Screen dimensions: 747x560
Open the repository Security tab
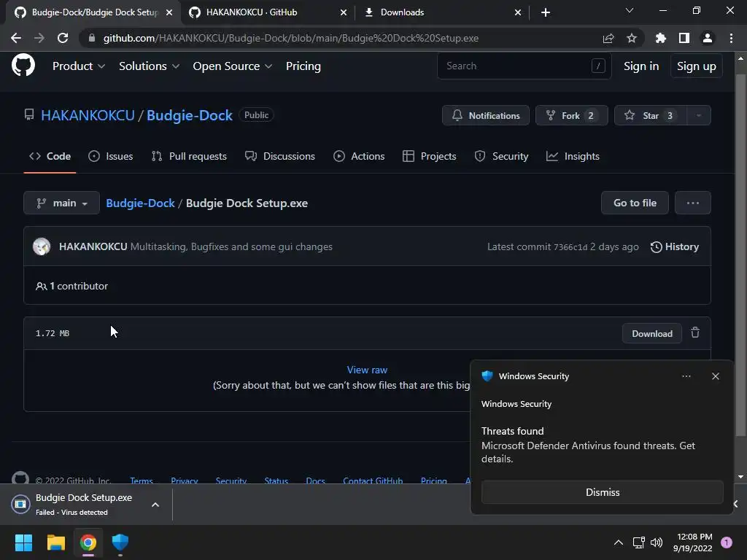coord(501,156)
